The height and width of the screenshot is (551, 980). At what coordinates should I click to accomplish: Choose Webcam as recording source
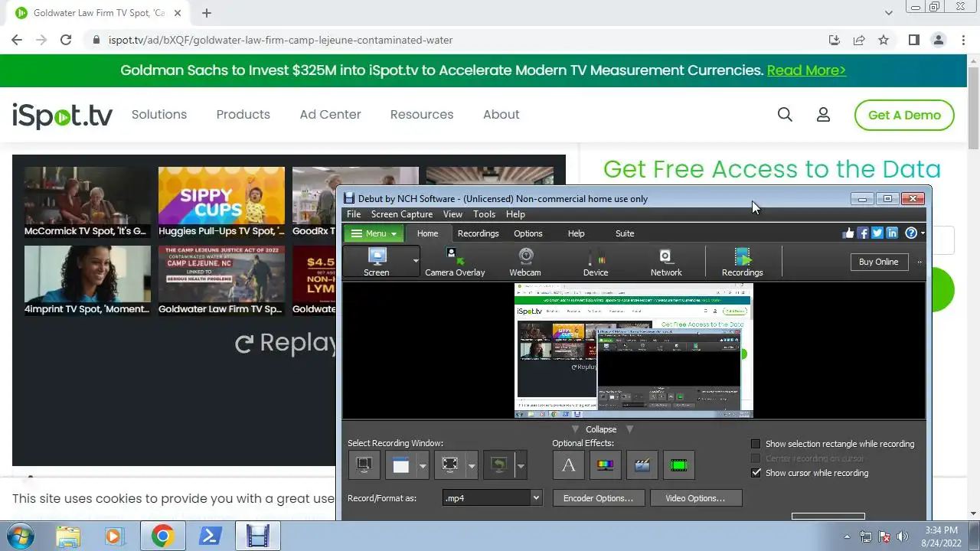click(525, 262)
